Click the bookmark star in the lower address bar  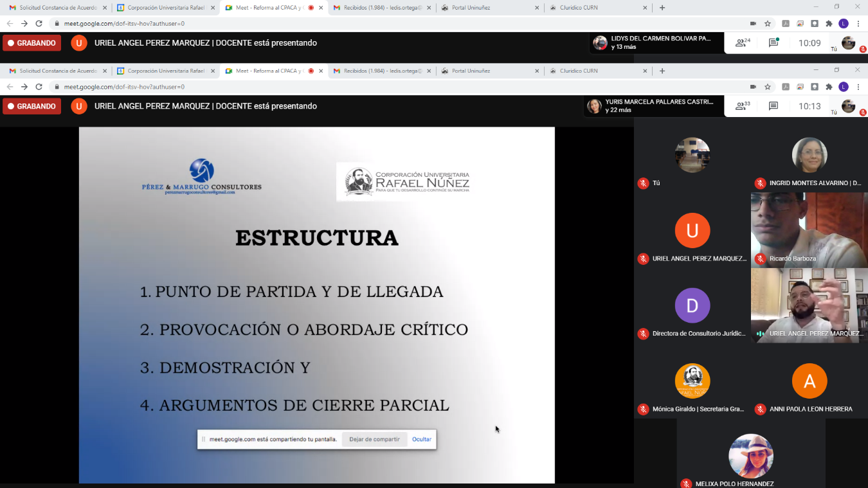click(768, 87)
